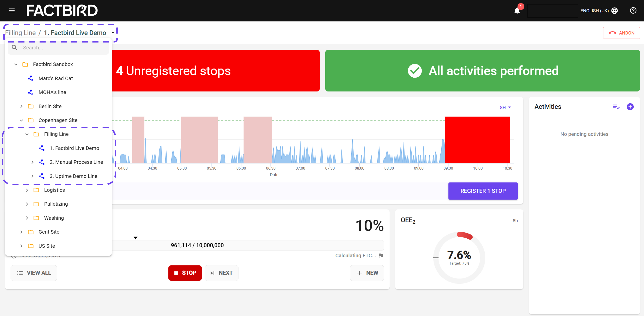Select MOHA's line in tree

[x=52, y=92]
